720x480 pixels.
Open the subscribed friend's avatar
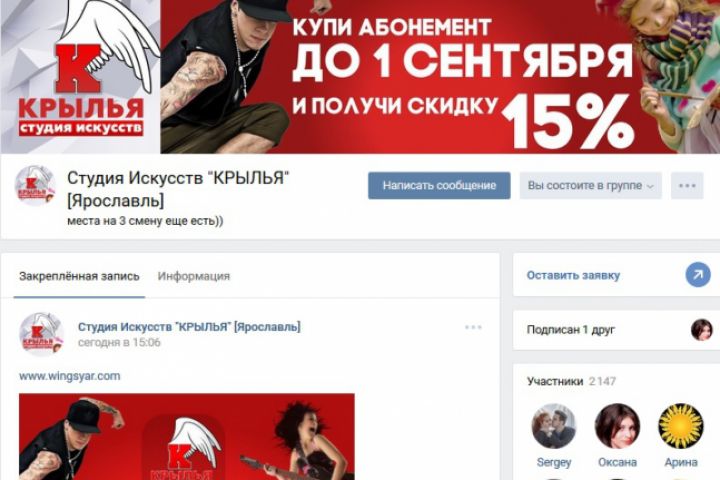tap(702, 329)
